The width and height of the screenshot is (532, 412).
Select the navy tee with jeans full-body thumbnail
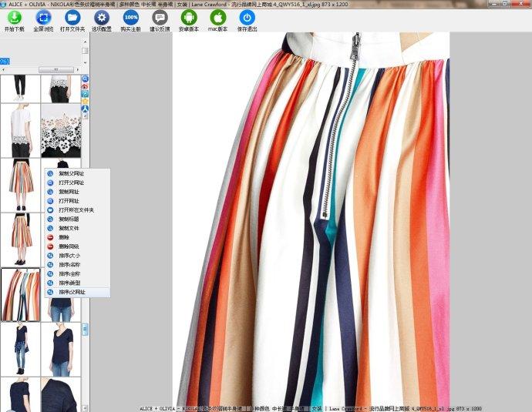(x=20, y=350)
